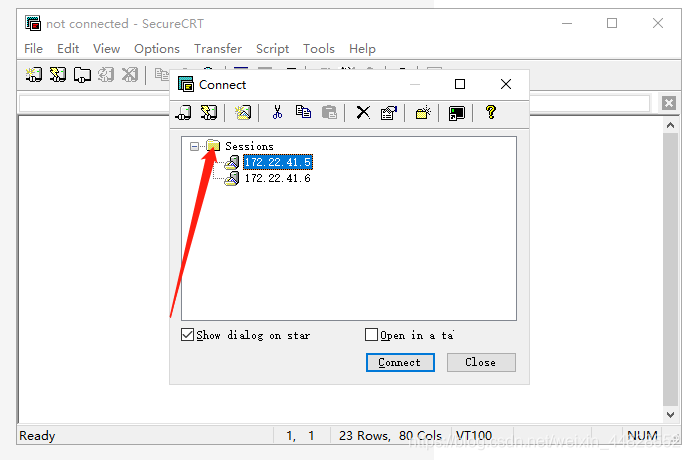690x460 pixels.
Task: Select session 172.22.41.6
Action: tap(278, 178)
